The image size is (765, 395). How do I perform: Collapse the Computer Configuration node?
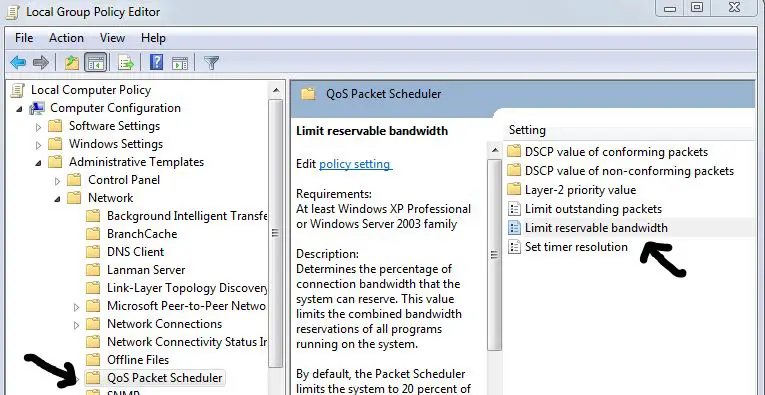coord(20,109)
